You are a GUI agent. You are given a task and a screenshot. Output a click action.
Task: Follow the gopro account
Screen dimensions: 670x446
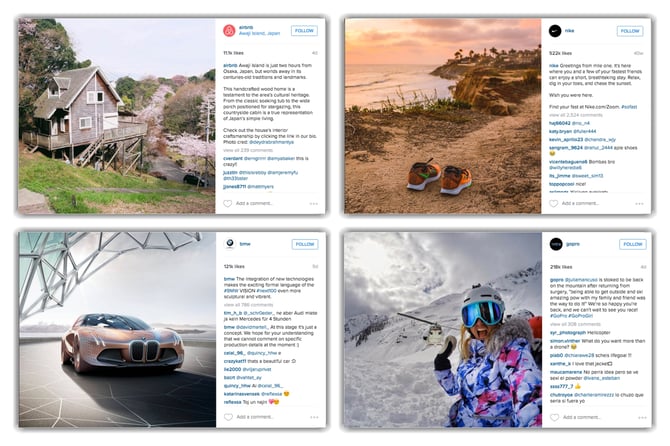tap(633, 244)
